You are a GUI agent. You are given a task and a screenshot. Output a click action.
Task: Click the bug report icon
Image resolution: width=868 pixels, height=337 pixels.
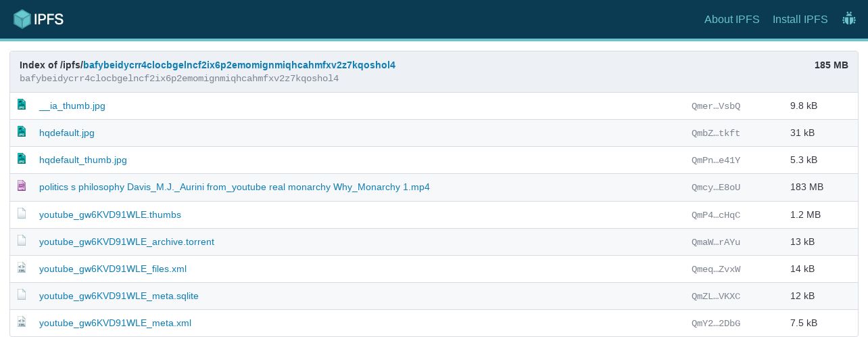coord(849,19)
